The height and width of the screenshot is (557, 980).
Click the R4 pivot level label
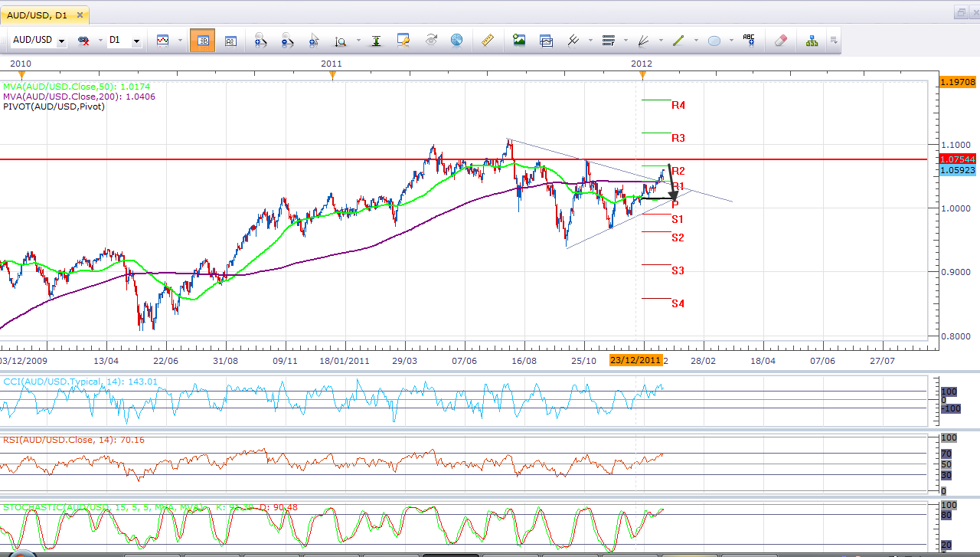(x=678, y=105)
